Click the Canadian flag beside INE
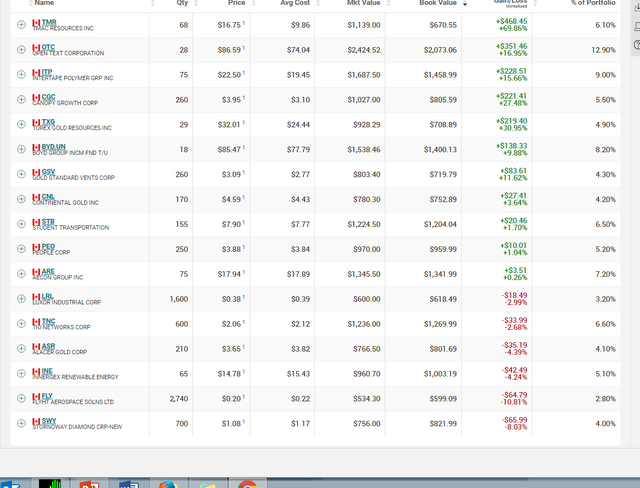The height and width of the screenshot is (488, 640). click(36, 371)
